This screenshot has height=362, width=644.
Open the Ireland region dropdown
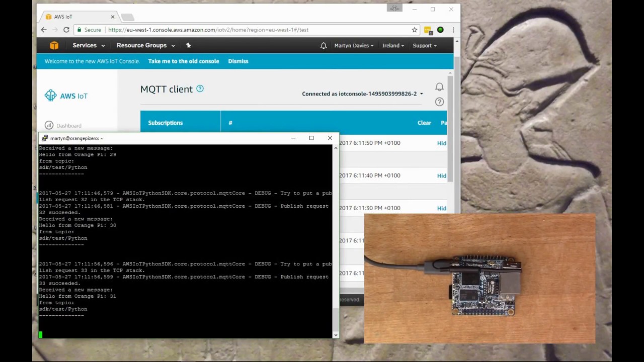coord(393,45)
